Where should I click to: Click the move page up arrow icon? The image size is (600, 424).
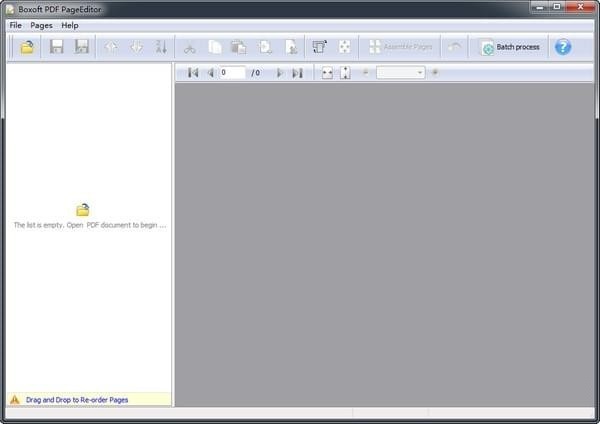coord(111,47)
